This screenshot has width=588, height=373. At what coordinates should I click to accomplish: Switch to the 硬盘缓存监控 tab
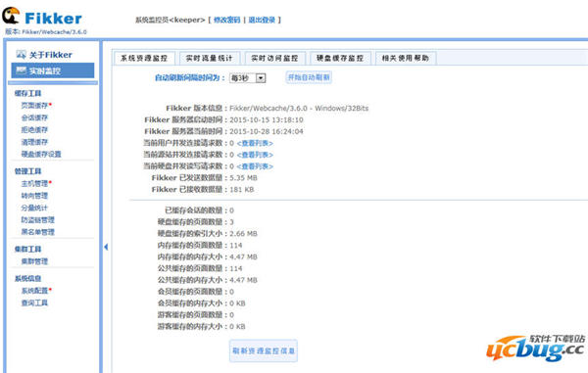(340, 58)
